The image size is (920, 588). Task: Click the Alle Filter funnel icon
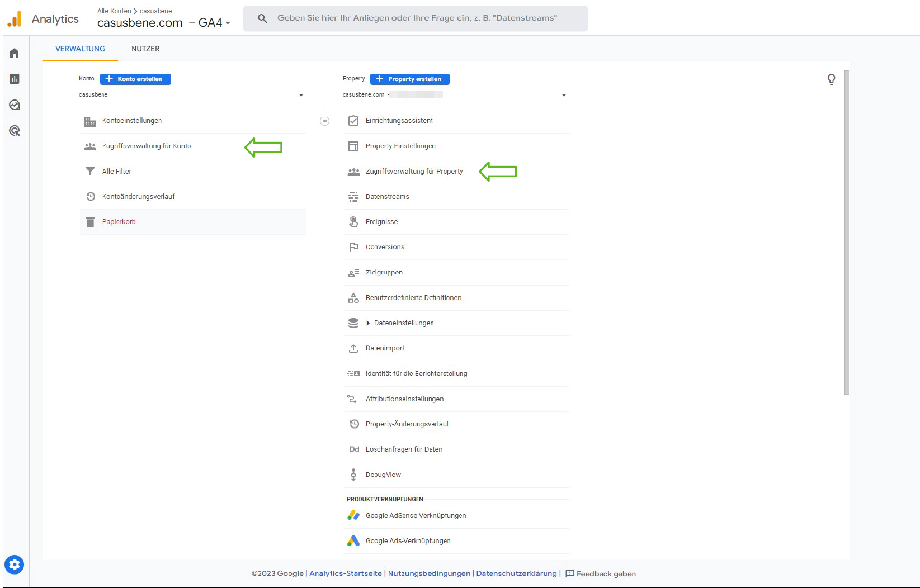[90, 171]
